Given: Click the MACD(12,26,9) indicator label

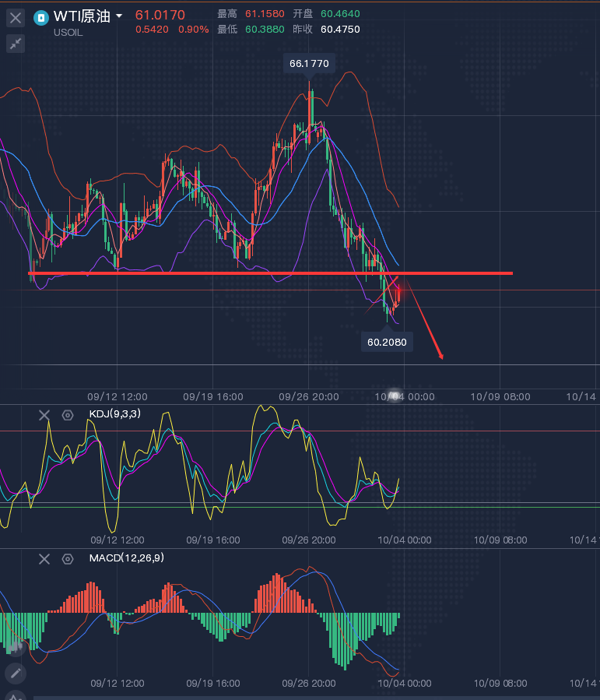Looking at the screenshot, I should [x=127, y=558].
